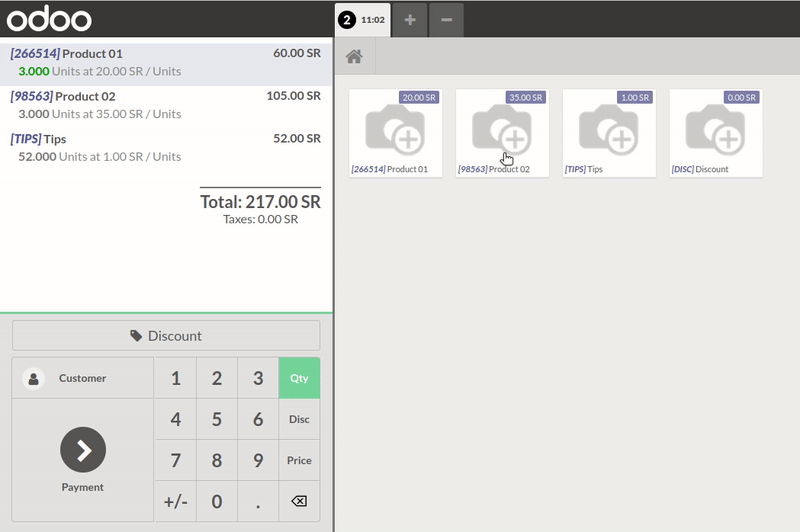Add Tips product tile to order
800x532 pixels.
(x=609, y=133)
